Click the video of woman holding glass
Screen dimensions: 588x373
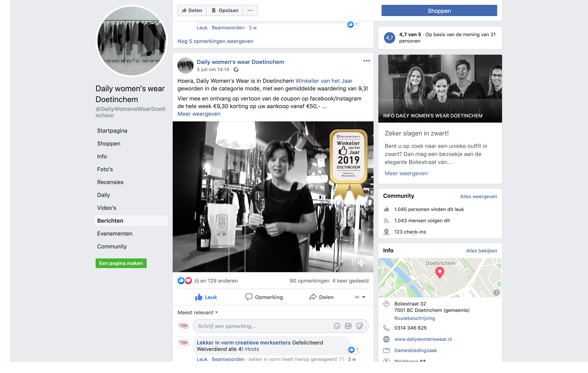click(273, 197)
